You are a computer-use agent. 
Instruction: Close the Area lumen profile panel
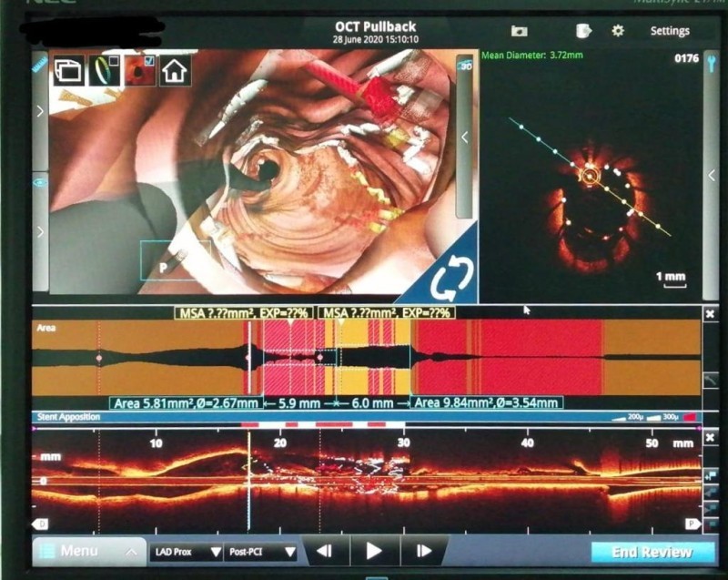click(711, 313)
